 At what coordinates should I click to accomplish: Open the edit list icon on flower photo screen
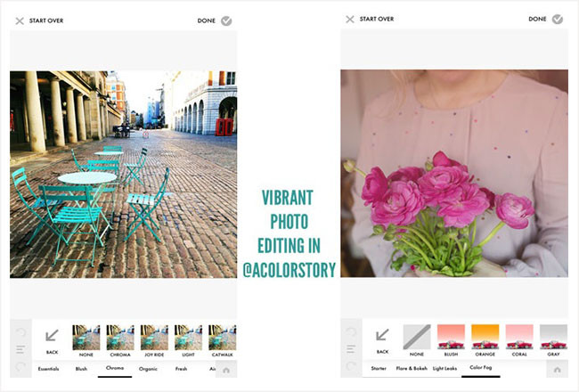tap(351, 348)
